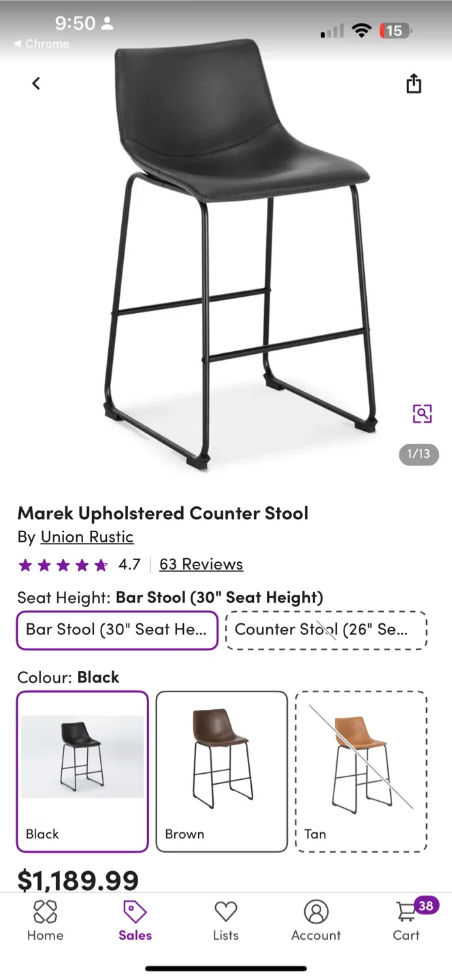
Task: Open your Lists with the heart icon
Action: pos(225,920)
